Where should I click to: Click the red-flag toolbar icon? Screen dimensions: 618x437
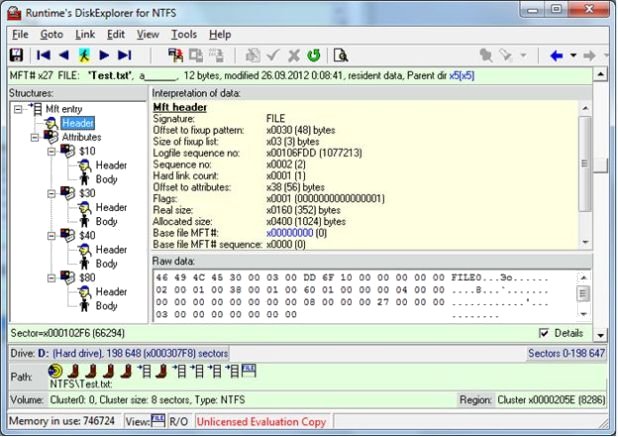point(176,56)
